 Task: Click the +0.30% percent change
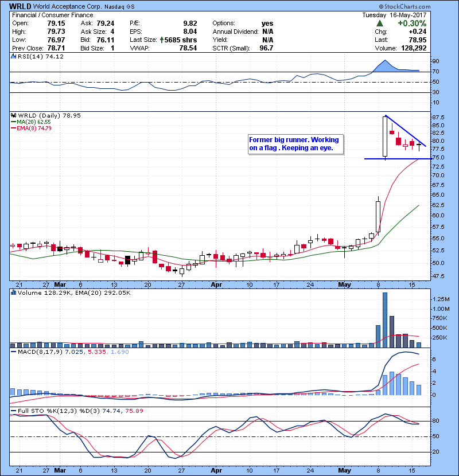click(x=412, y=24)
